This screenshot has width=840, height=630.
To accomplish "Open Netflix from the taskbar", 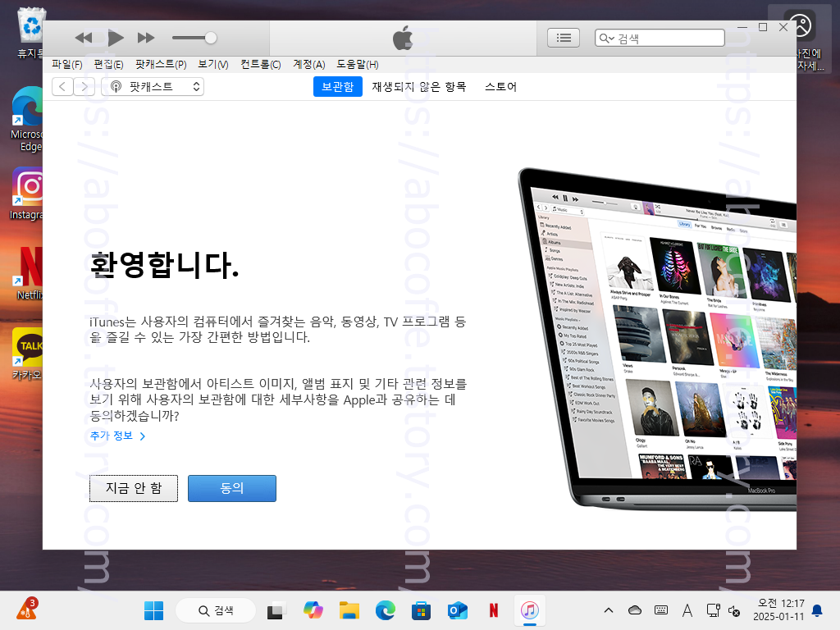I will [493, 610].
